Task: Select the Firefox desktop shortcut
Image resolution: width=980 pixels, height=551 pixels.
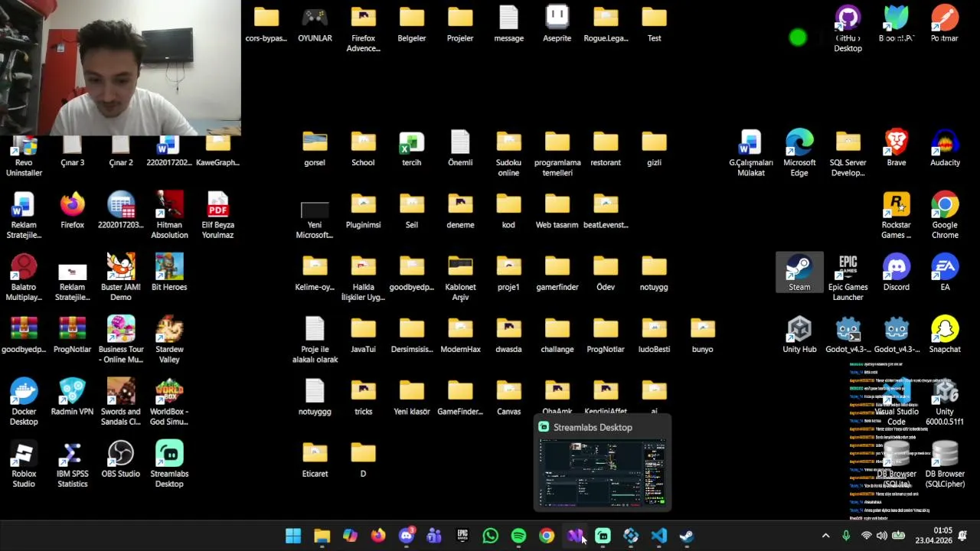Action: pyautogui.click(x=72, y=210)
